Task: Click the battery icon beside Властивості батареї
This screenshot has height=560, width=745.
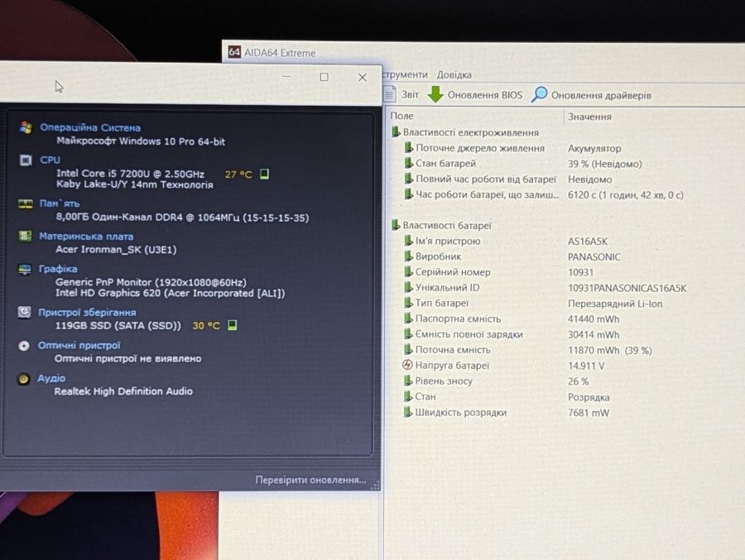Action: (396, 225)
